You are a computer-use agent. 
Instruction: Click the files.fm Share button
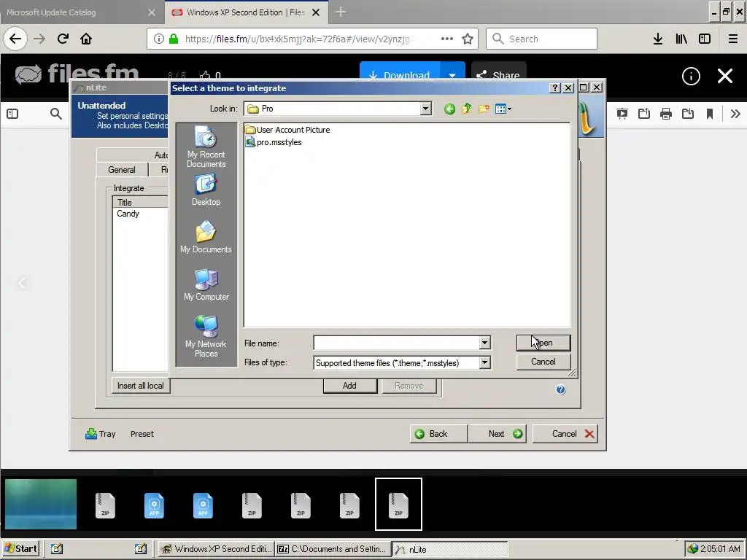coord(499,71)
